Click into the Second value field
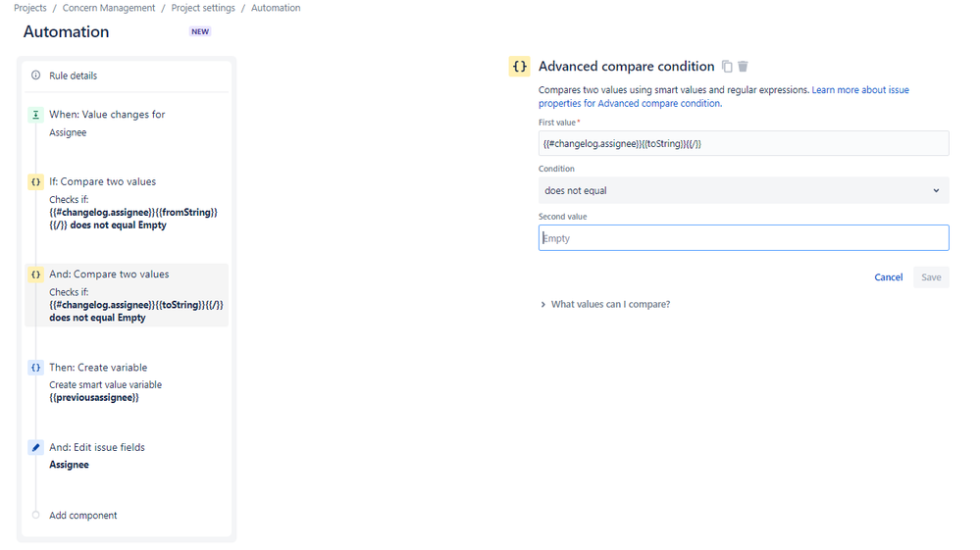The width and height of the screenshot is (980, 550). 743,238
